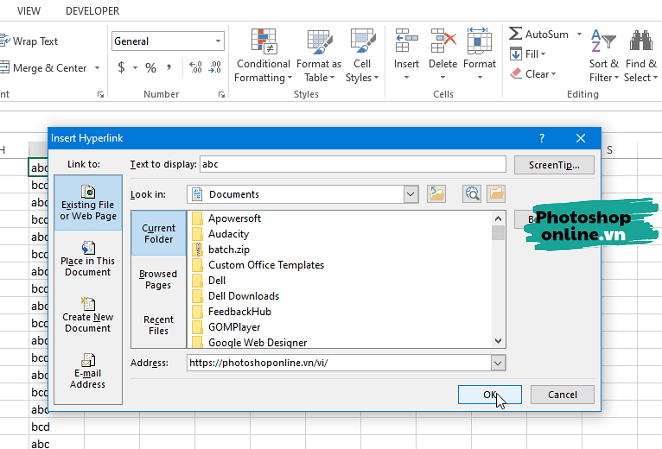Select Recent Files view

click(x=158, y=325)
